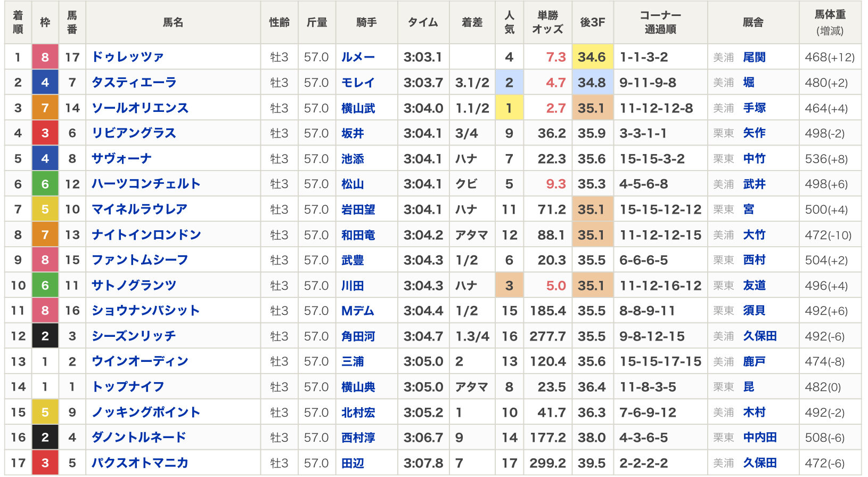868x477 pixels.
Task: Open jockey 川田 link
Action: 353,286
